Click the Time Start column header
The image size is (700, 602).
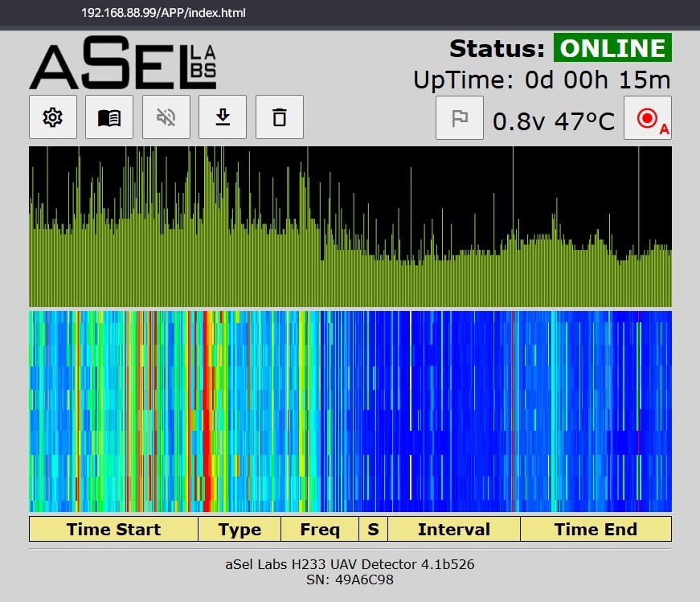pyautogui.click(x=114, y=529)
